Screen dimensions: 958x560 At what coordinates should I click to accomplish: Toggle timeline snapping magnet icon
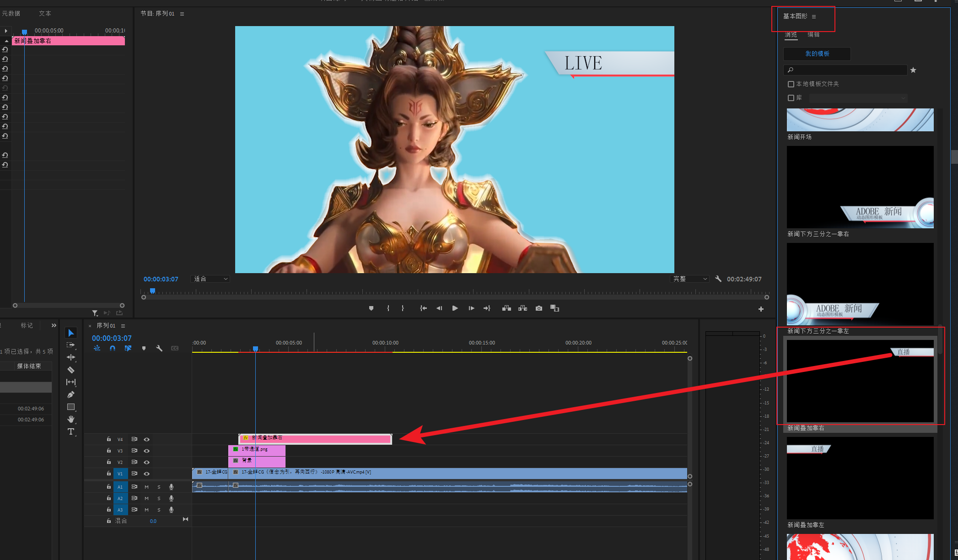click(113, 348)
